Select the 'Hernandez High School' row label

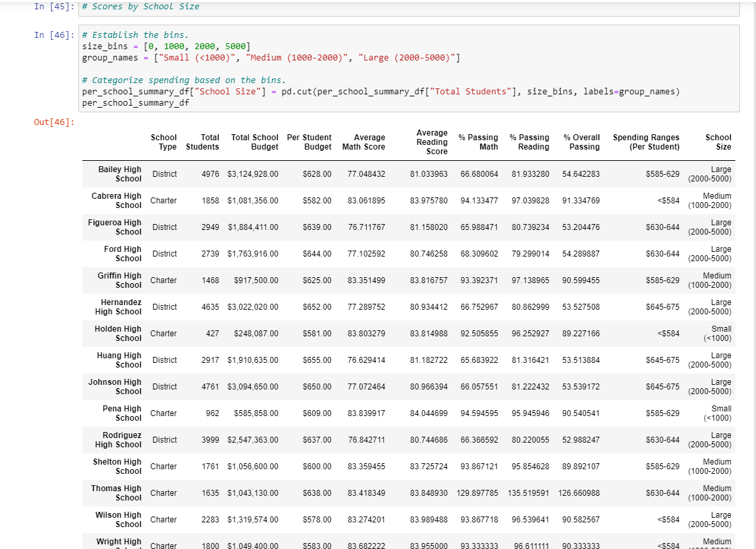pos(118,307)
